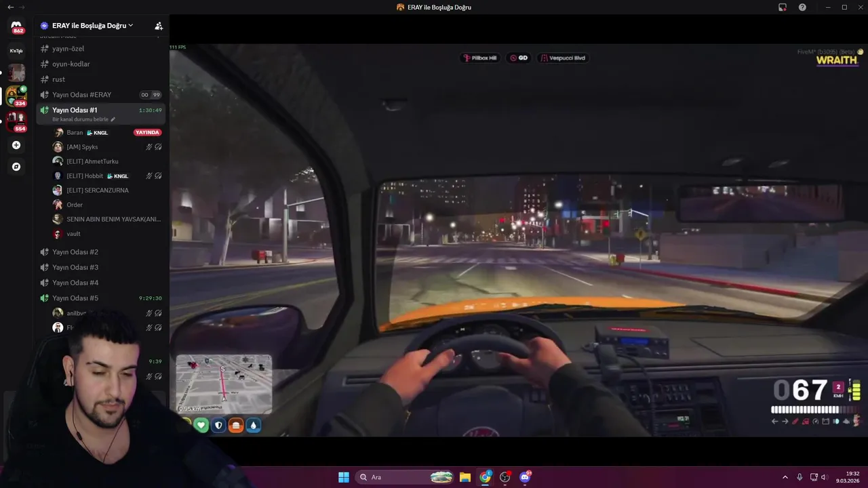868x488 pixels.
Task: Click the 1:30:49 voice channel timer
Action: [x=151, y=110]
